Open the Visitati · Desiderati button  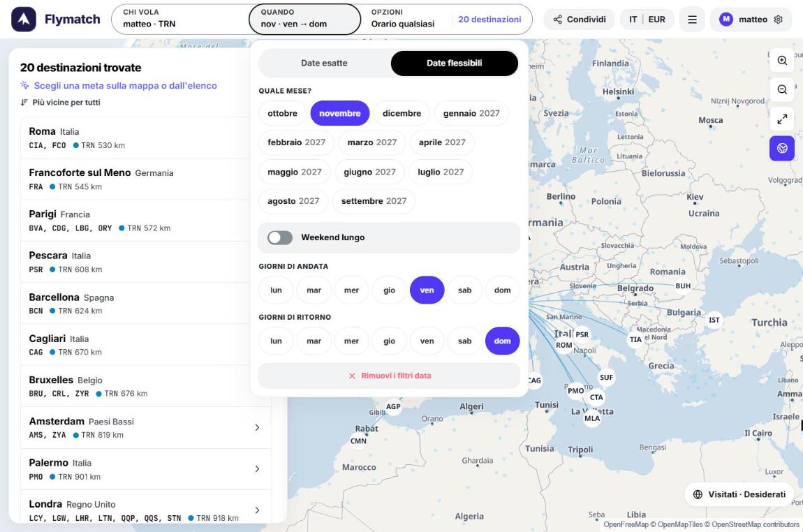tap(739, 494)
